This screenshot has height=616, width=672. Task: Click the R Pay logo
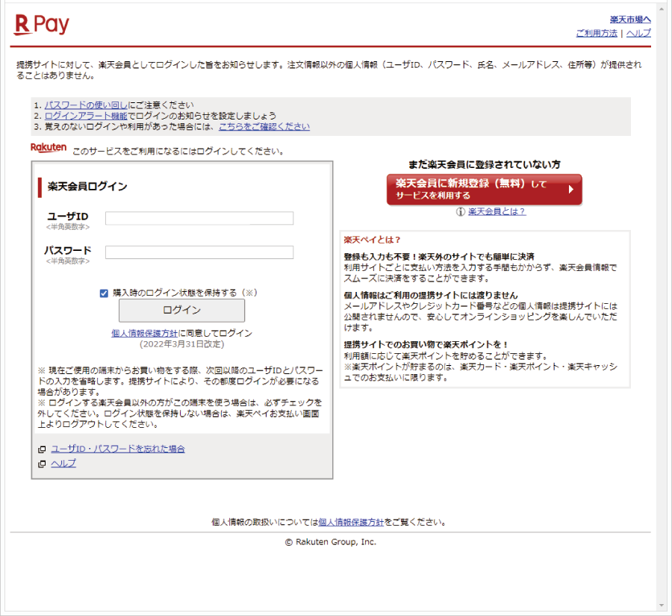tap(42, 25)
